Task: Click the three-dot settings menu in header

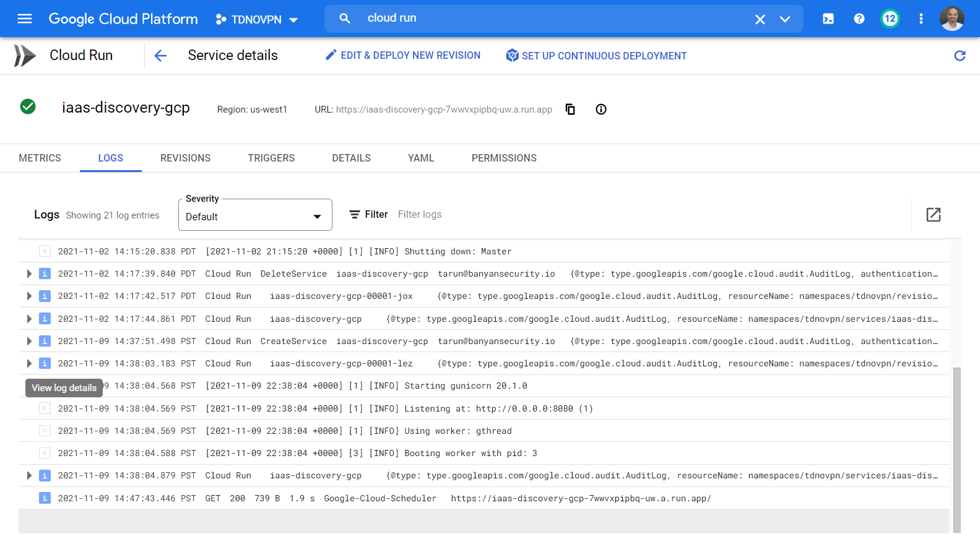Action: (x=921, y=19)
